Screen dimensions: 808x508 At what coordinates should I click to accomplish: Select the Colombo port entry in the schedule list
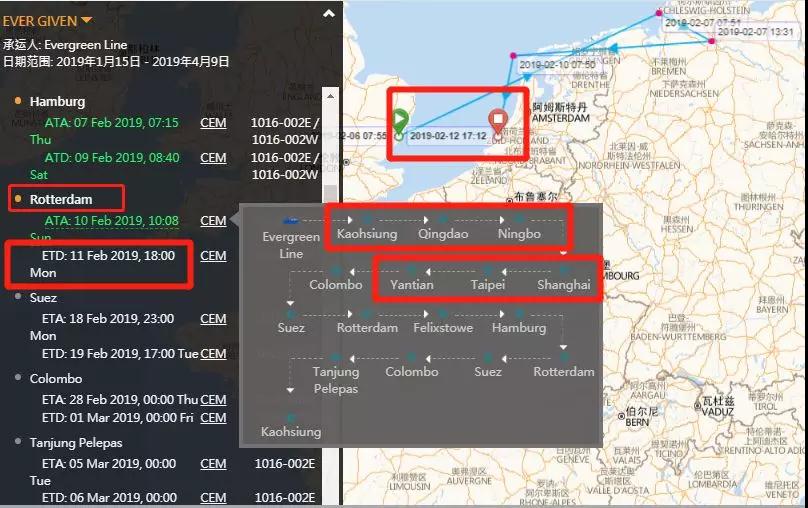point(56,379)
